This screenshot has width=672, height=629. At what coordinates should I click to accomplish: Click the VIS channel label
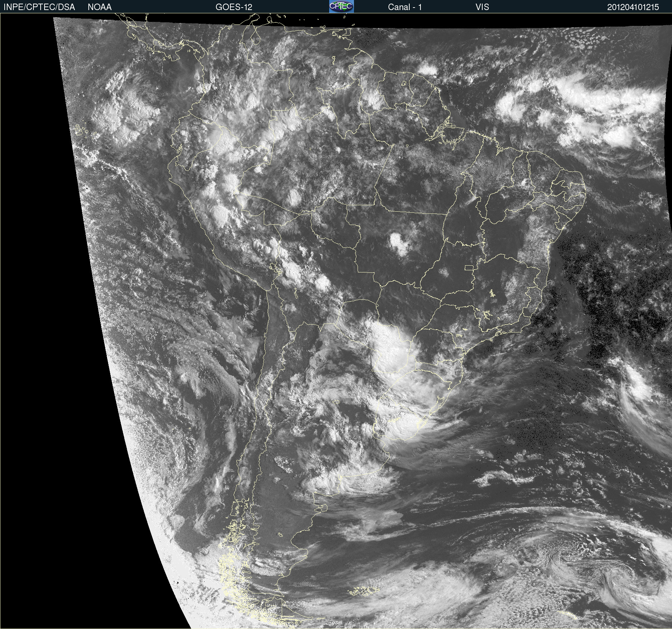tap(482, 7)
